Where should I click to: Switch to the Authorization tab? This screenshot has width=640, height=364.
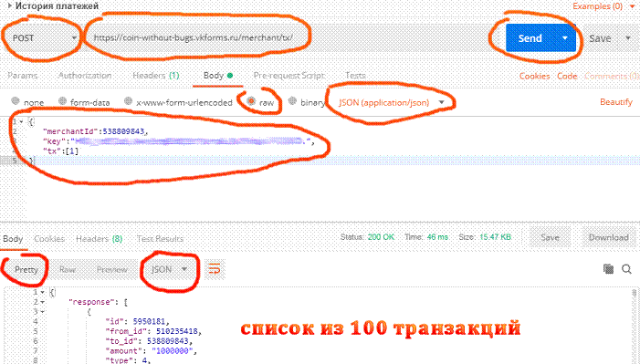tap(85, 76)
